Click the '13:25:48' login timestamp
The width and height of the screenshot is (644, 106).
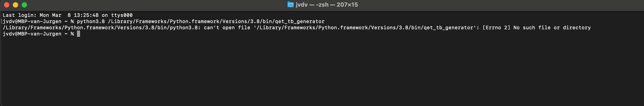pos(86,15)
